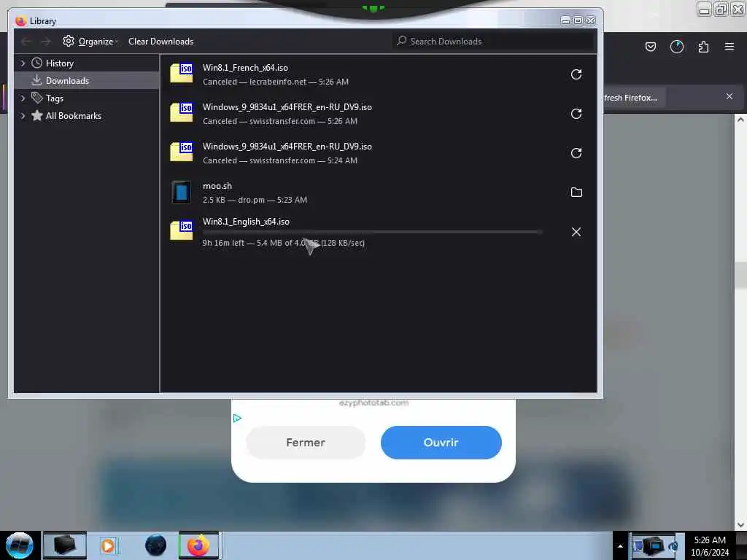Open the dark globe taskbar icon
Image resolution: width=747 pixels, height=560 pixels.
point(155,545)
